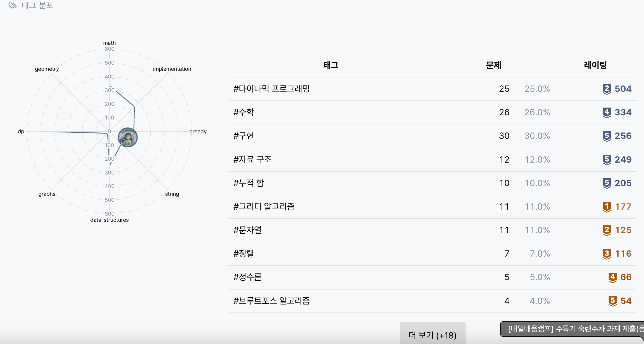Expand the list with 더 보기 (+18)

tap(432, 335)
